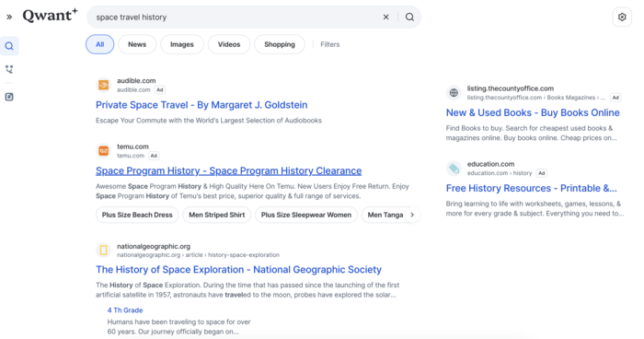
Task: Click the listing.thecountyoffice.com site name
Action: (510, 88)
